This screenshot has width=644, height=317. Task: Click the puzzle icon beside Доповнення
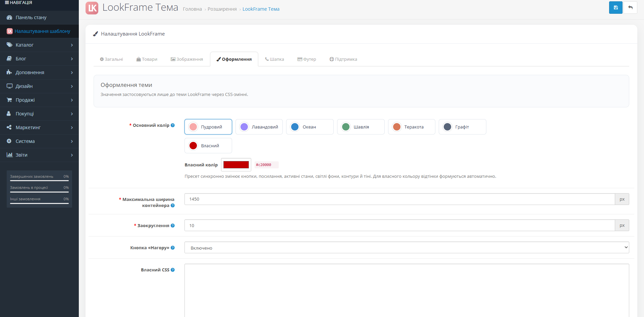(9, 72)
